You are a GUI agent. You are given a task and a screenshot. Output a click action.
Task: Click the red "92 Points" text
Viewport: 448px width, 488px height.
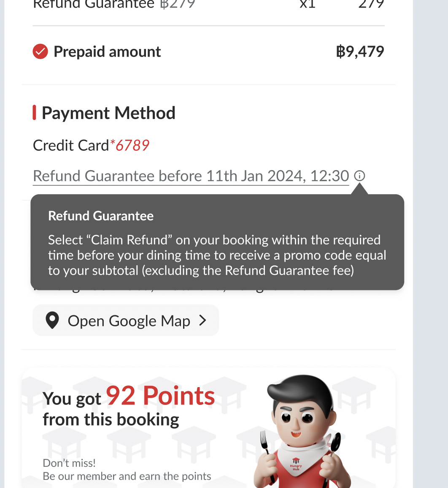coord(160,396)
